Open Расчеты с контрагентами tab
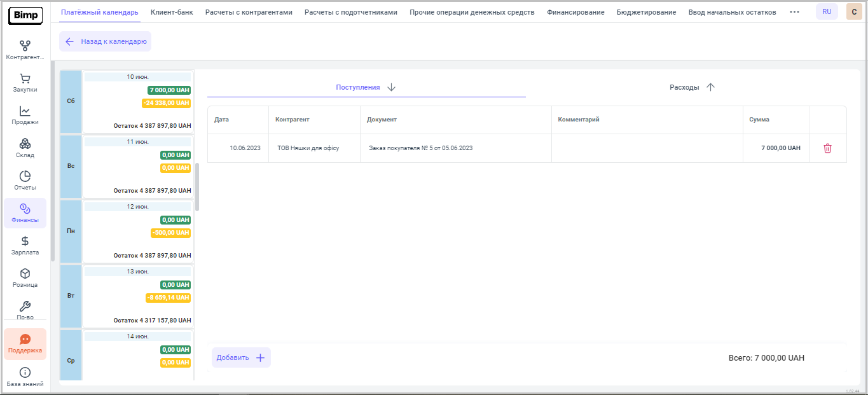Screen dimensions: 868x395 tap(249, 12)
